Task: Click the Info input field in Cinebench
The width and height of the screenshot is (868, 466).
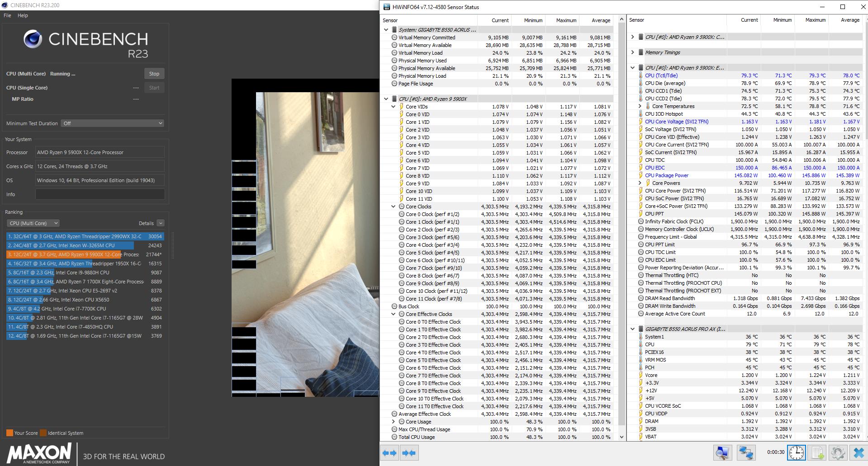Action: (100, 194)
